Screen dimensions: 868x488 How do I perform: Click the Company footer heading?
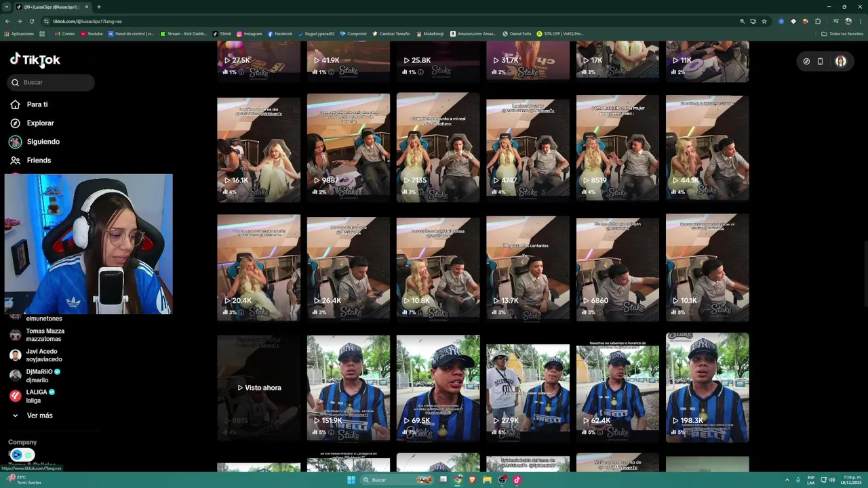(22, 442)
